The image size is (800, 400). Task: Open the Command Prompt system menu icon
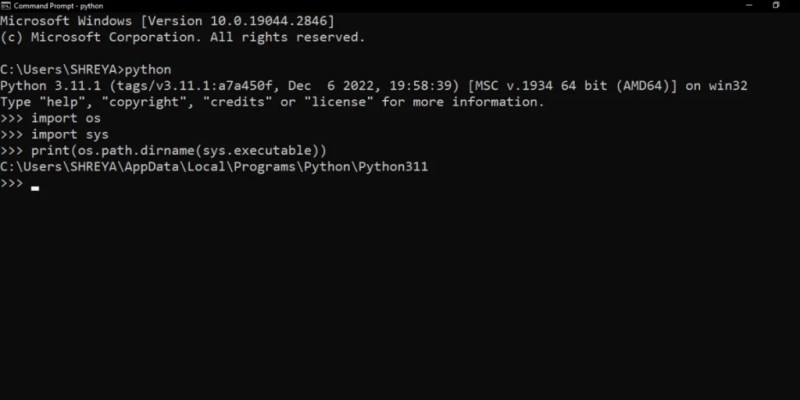6,6
